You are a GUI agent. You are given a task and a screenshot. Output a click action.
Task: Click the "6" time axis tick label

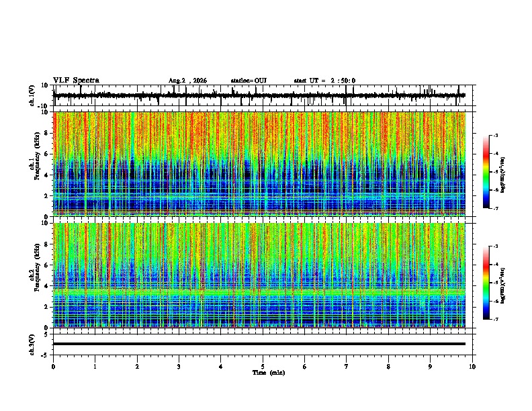(305, 367)
